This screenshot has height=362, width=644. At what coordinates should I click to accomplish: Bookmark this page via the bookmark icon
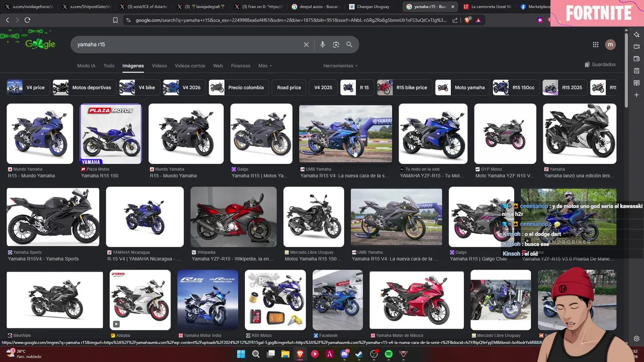pos(115,20)
